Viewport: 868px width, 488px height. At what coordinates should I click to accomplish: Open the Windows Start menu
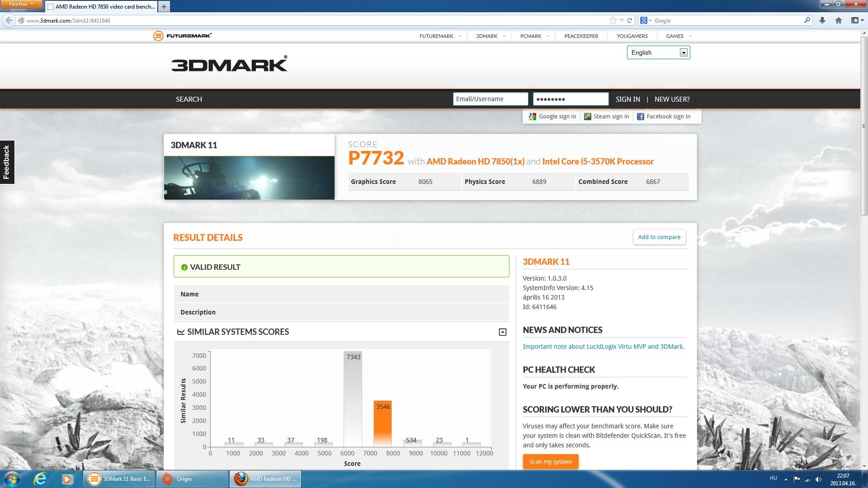coord(12,479)
